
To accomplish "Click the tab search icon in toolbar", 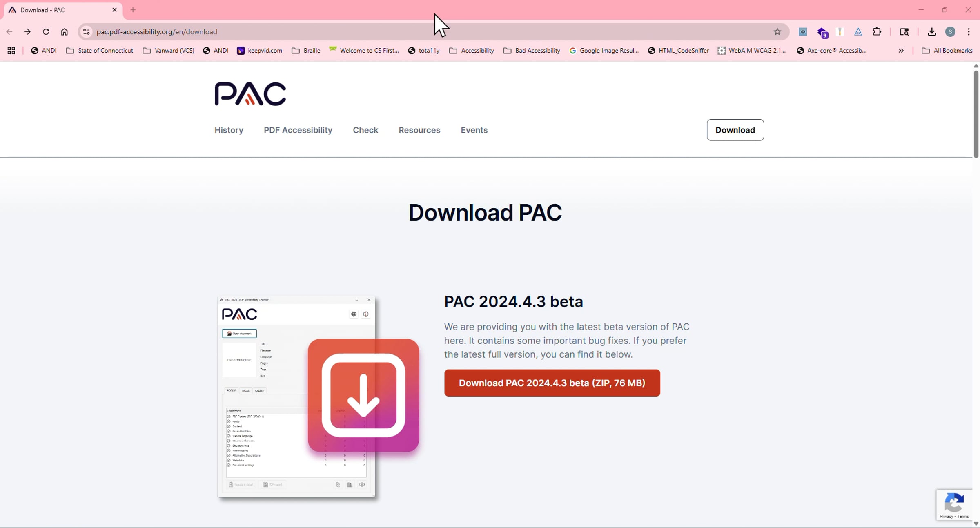I will pos(904,32).
